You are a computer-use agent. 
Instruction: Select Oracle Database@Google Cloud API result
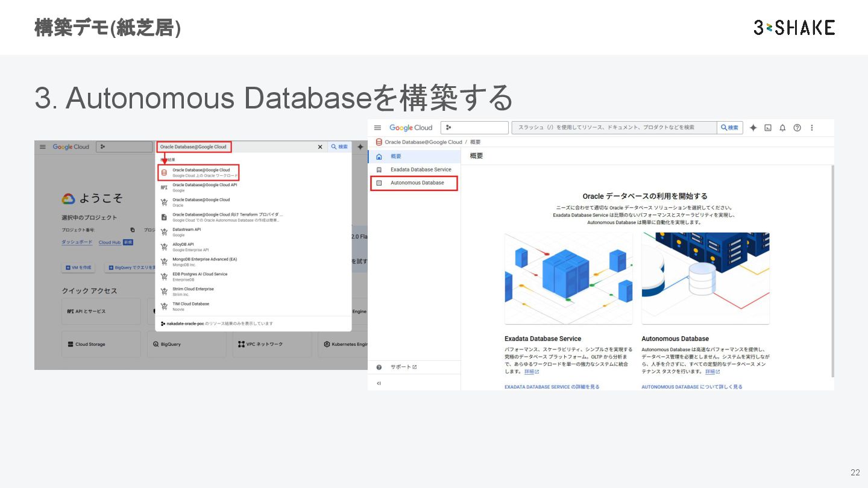tap(253, 187)
